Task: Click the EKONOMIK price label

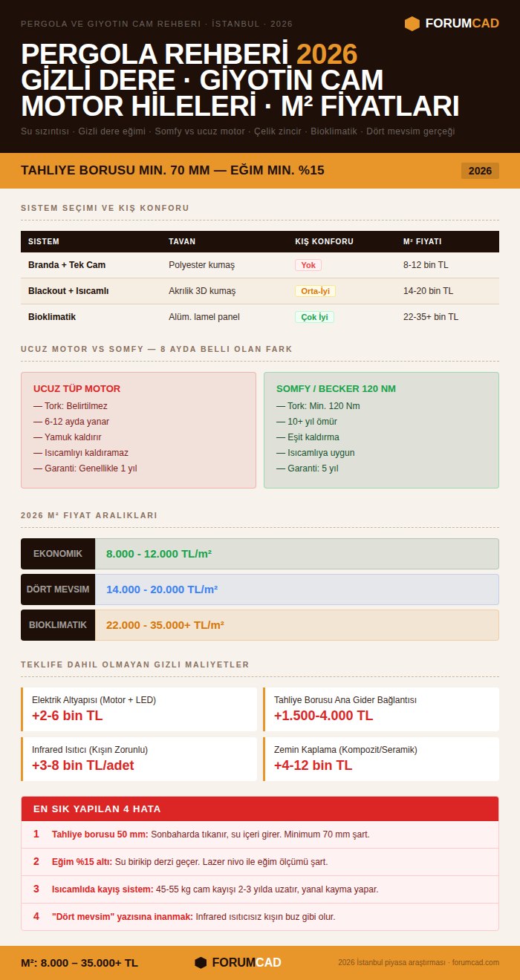Action: (x=58, y=554)
